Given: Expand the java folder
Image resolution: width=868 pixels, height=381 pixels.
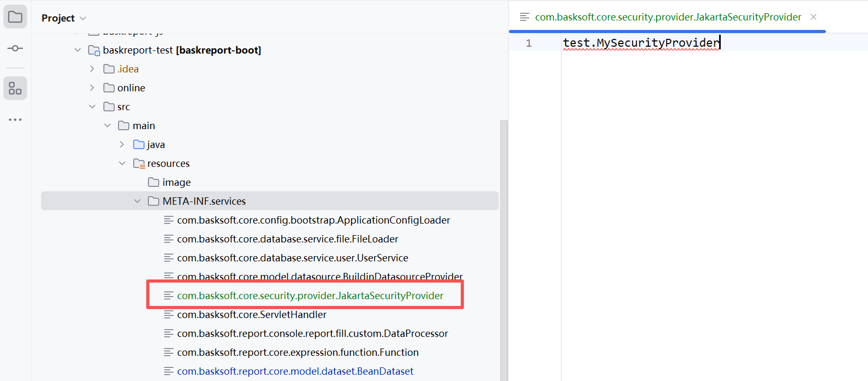Looking at the screenshot, I should point(122,144).
